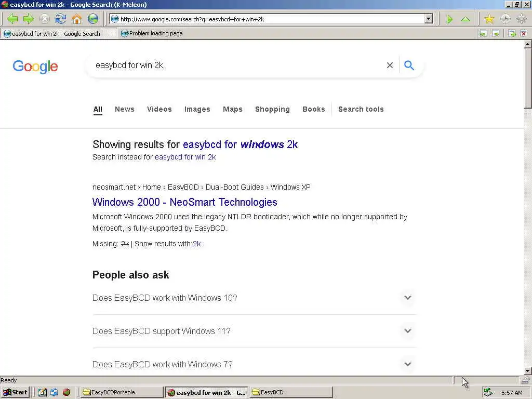Screen dimensions: 532x399
Task: Launch K-Meleon from quick launch
Action: coord(66,392)
